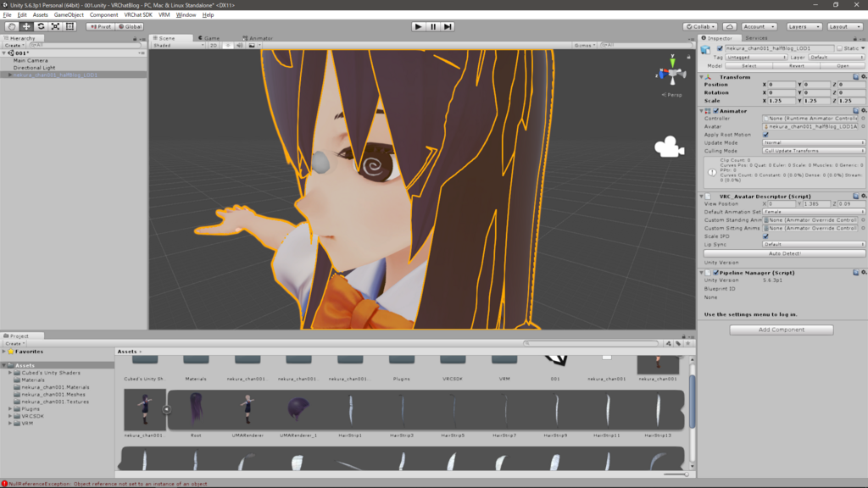Select the Hand tool in toolbar
The image size is (868, 488).
(x=12, y=26)
